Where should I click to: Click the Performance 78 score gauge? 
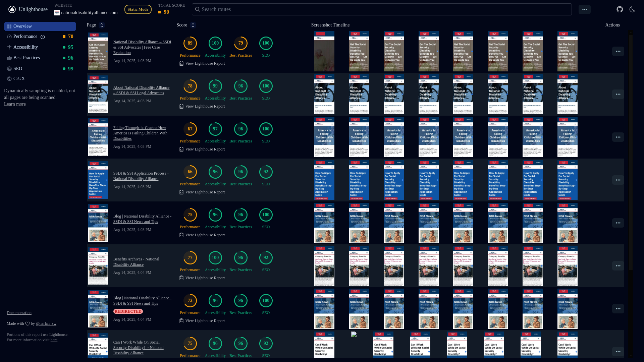coord(190,86)
